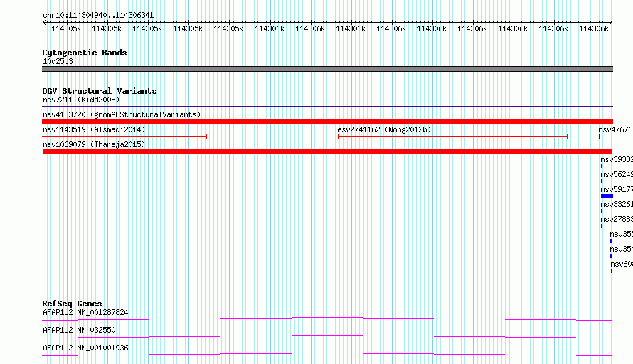Click the variant label starting nsv56249
This screenshot has width=633, height=364.
[x=617, y=174]
